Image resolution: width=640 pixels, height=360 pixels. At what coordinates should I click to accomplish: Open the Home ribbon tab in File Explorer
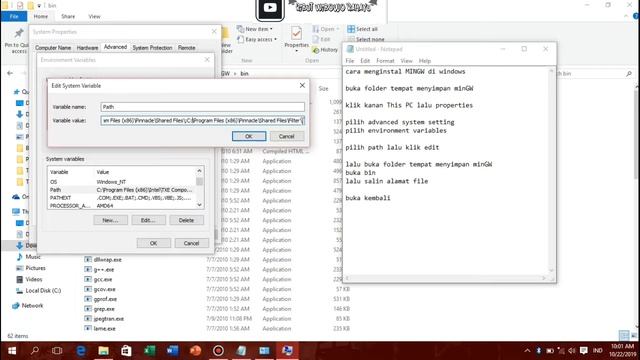pyautogui.click(x=41, y=16)
